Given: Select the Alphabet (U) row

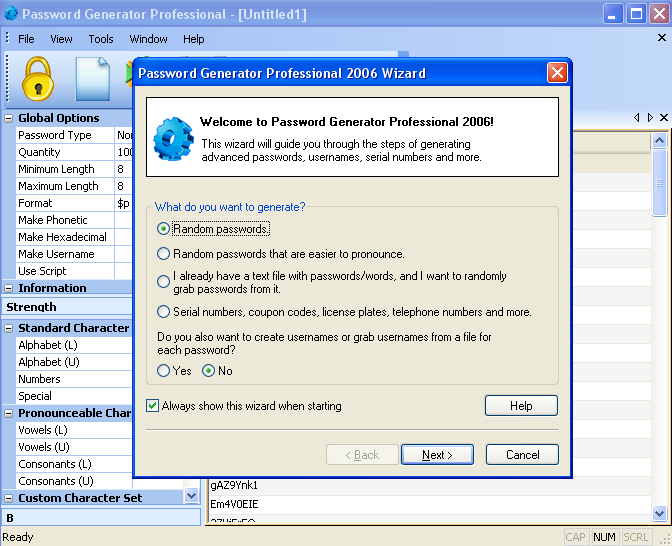Looking at the screenshot, I should pyautogui.click(x=74, y=363).
